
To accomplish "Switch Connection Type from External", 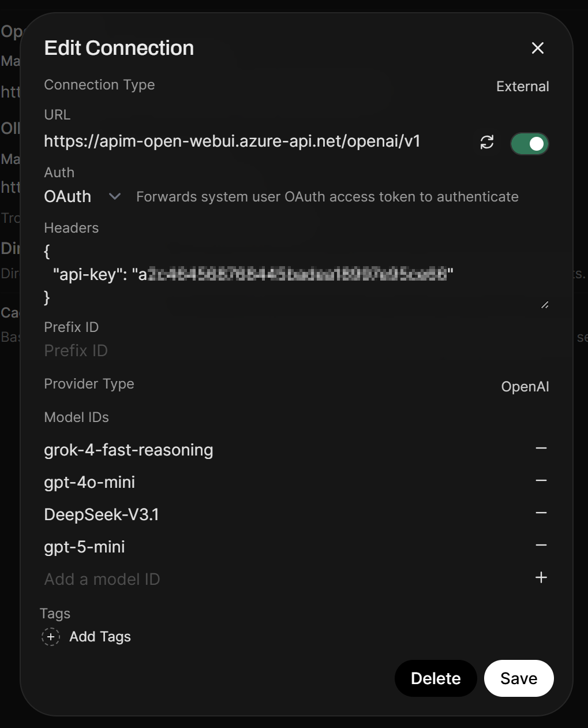I will [x=522, y=87].
